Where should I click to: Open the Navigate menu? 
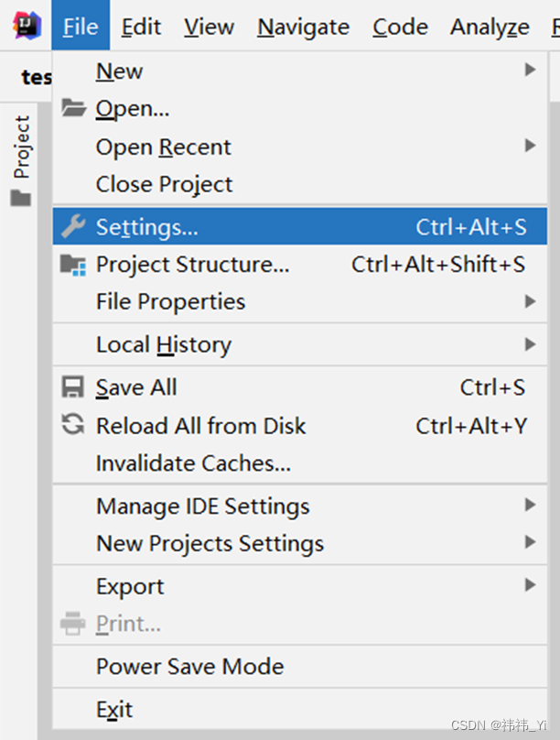point(303,27)
